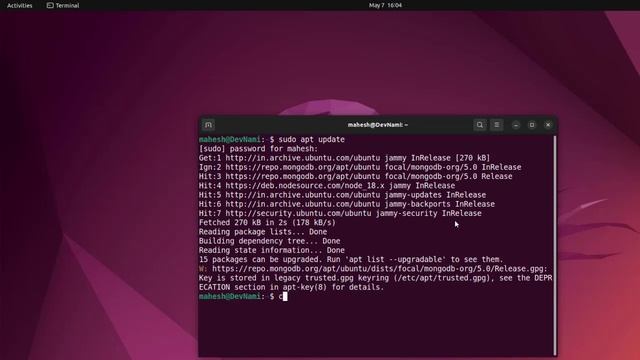This screenshot has width=640, height=360.
Task: Click the 'Fetched 270 kB in 2s' line
Action: point(267,223)
